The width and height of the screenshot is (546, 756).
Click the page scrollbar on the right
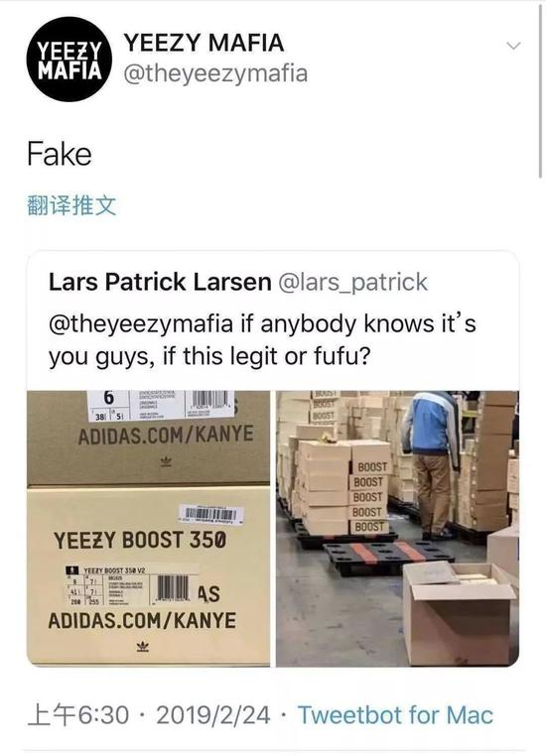click(x=540, y=91)
